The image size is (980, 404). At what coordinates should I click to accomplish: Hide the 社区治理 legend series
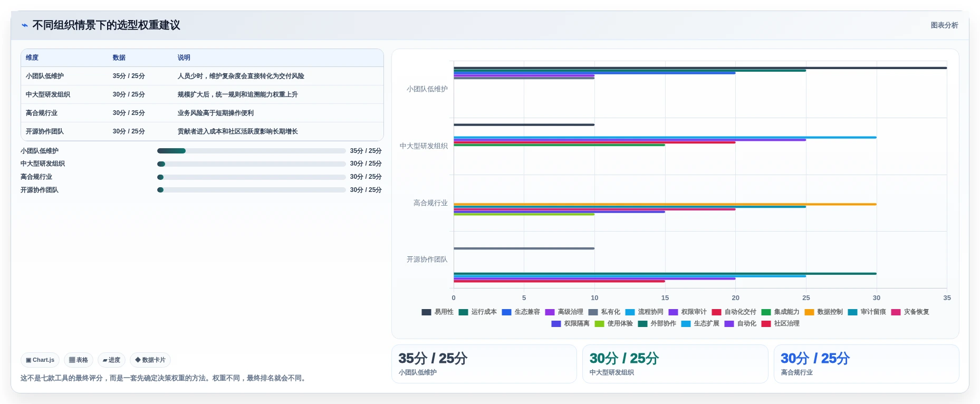(781, 323)
